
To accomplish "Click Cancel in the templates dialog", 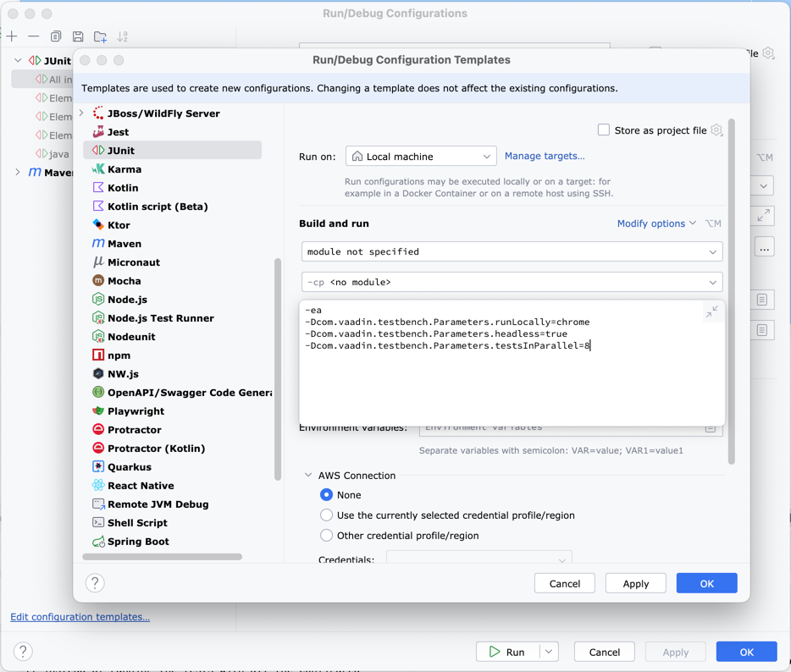I will point(565,583).
